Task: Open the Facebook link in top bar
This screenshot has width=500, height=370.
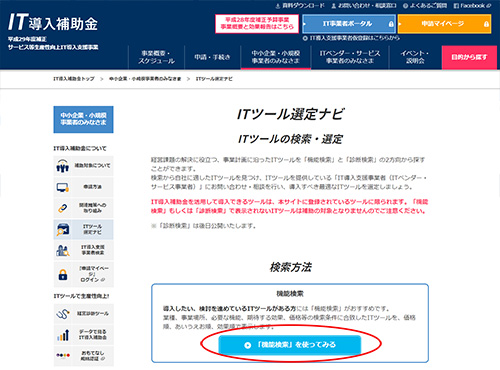Action: (x=472, y=6)
